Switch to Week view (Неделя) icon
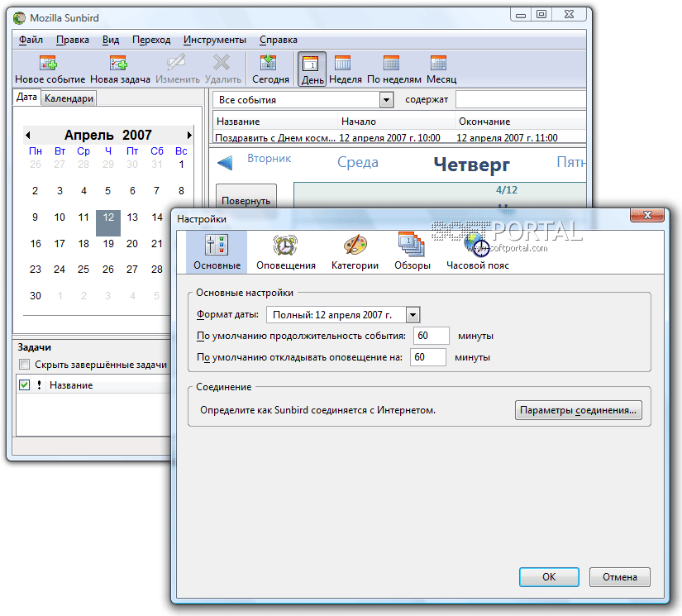The width and height of the screenshot is (682, 616). (x=342, y=63)
